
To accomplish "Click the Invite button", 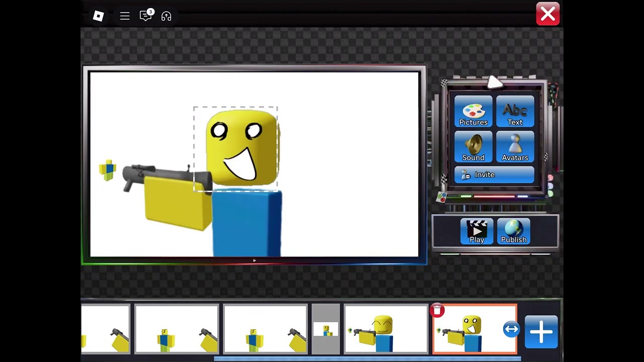I will pyautogui.click(x=494, y=174).
